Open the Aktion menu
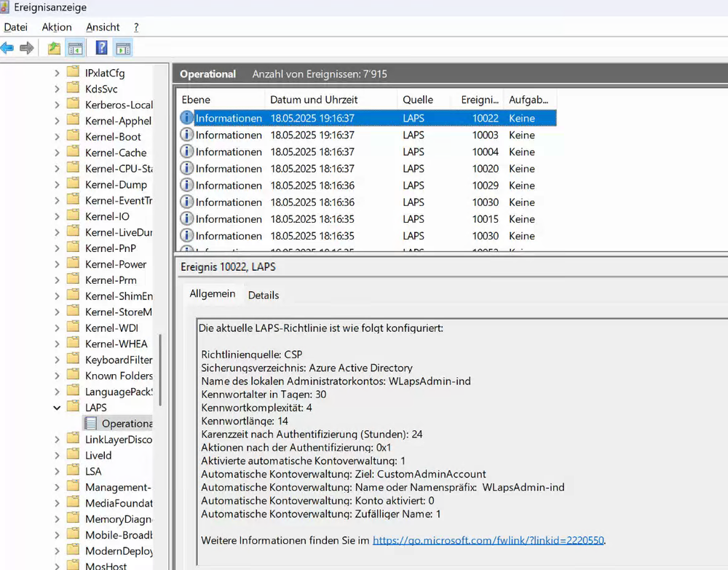This screenshot has height=570, width=728. click(56, 27)
